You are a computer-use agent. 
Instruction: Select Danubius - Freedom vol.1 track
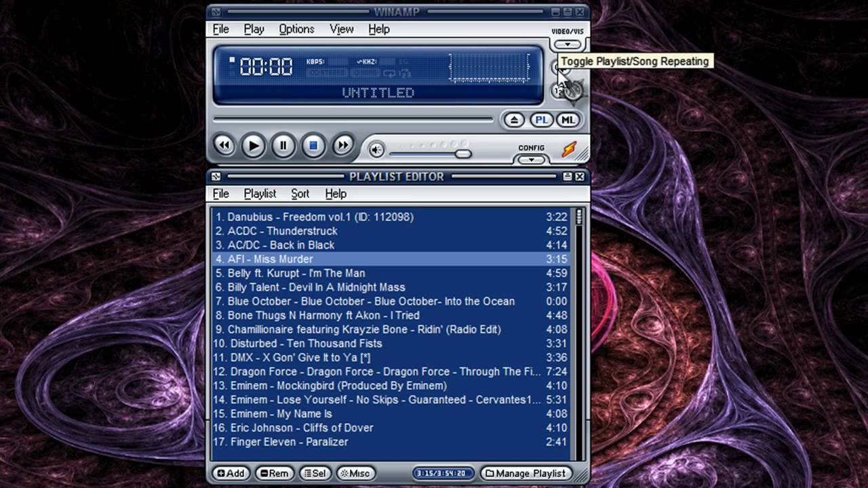click(391, 217)
